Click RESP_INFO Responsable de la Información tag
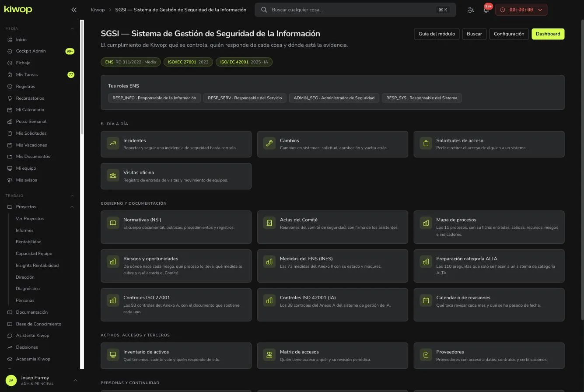Viewport: 584px width, 392px height. click(154, 98)
